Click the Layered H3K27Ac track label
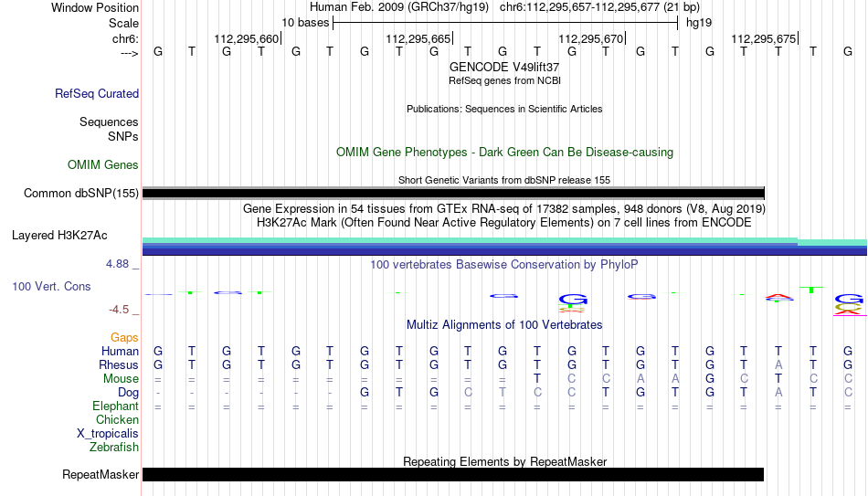Viewport: 868px width, 496px height. point(59,236)
